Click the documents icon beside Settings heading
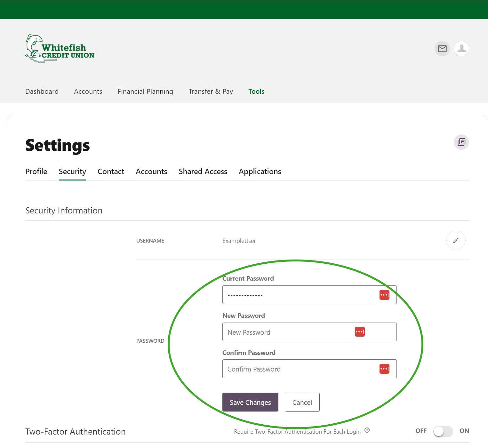488x448 pixels. coord(461,142)
